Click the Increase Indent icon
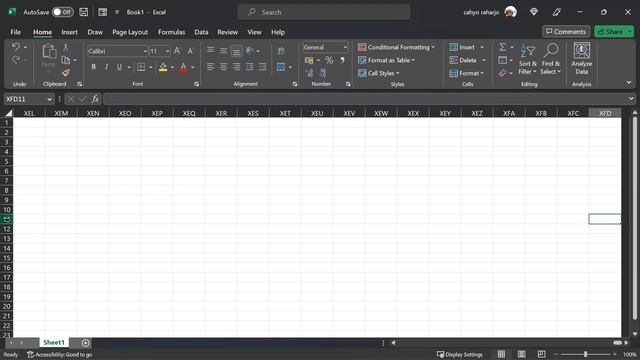The height and width of the screenshot is (360, 640). (262, 67)
